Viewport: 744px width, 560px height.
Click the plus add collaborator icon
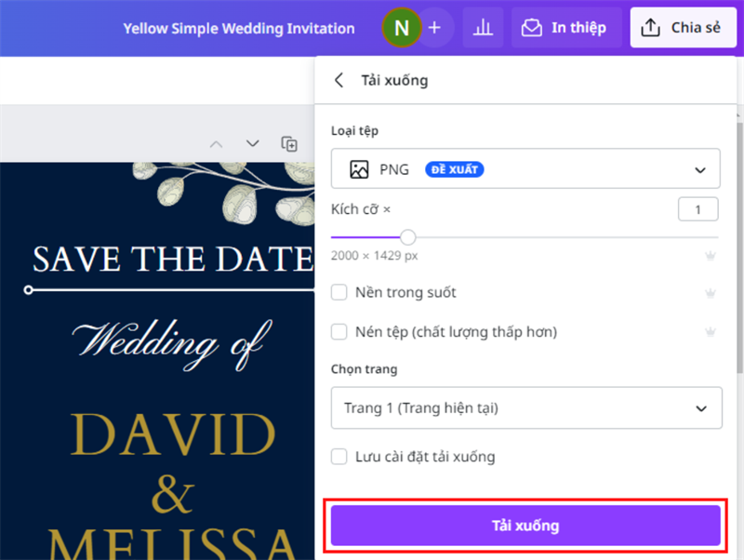tap(434, 28)
